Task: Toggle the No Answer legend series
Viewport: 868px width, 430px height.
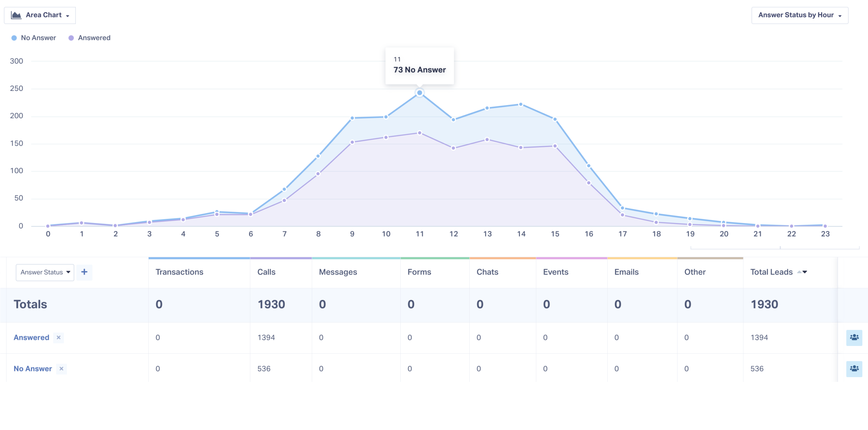Action: pyautogui.click(x=34, y=38)
